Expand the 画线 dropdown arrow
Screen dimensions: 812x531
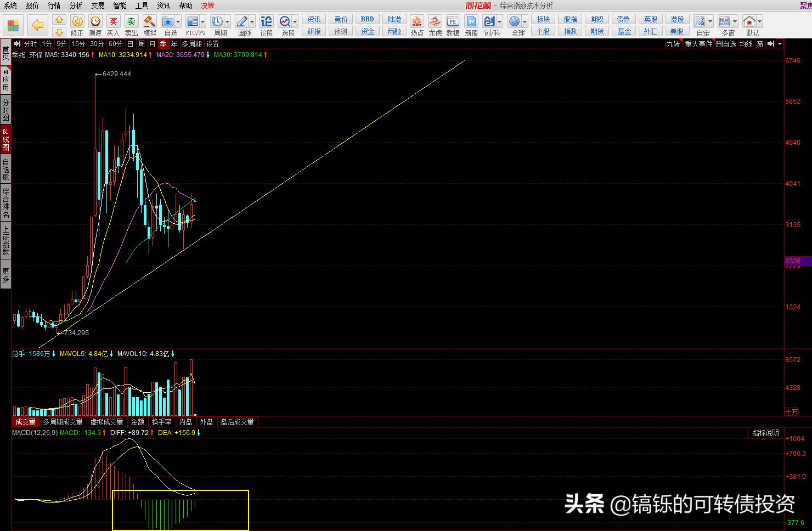point(252,22)
